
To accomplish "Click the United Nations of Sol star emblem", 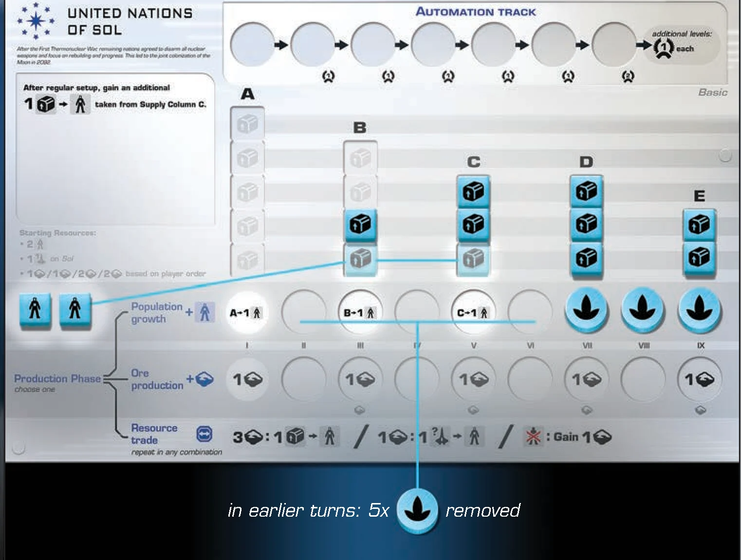I will pyautogui.click(x=36, y=21).
